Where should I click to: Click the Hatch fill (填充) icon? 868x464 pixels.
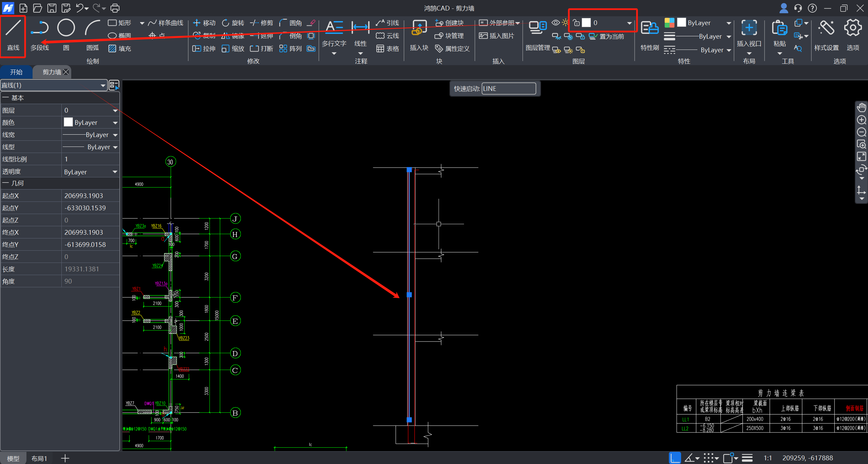point(112,49)
